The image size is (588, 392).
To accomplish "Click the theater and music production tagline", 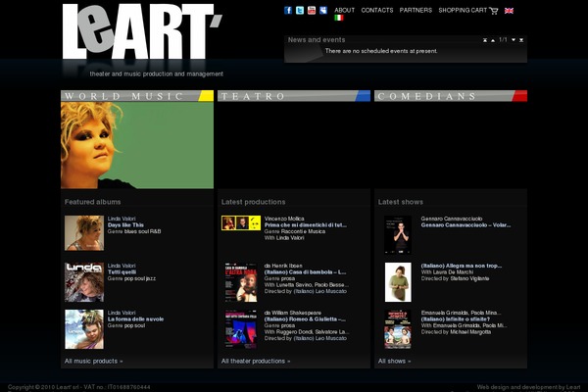I will [x=157, y=73].
